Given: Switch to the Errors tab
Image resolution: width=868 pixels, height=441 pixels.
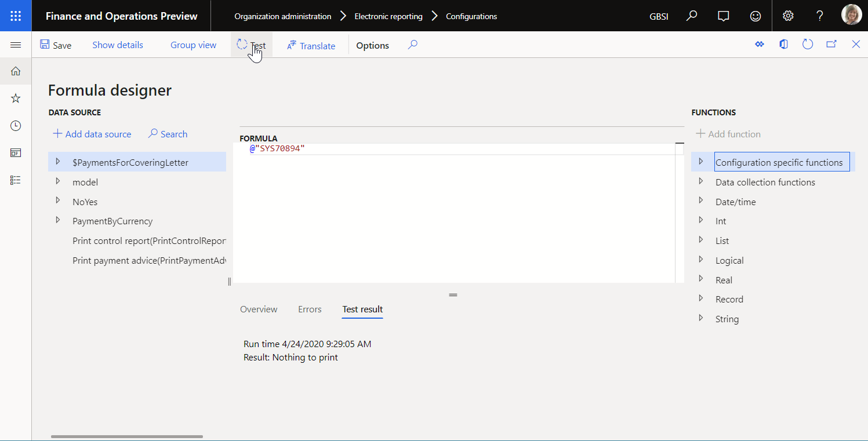Looking at the screenshot, I should 310,309.
